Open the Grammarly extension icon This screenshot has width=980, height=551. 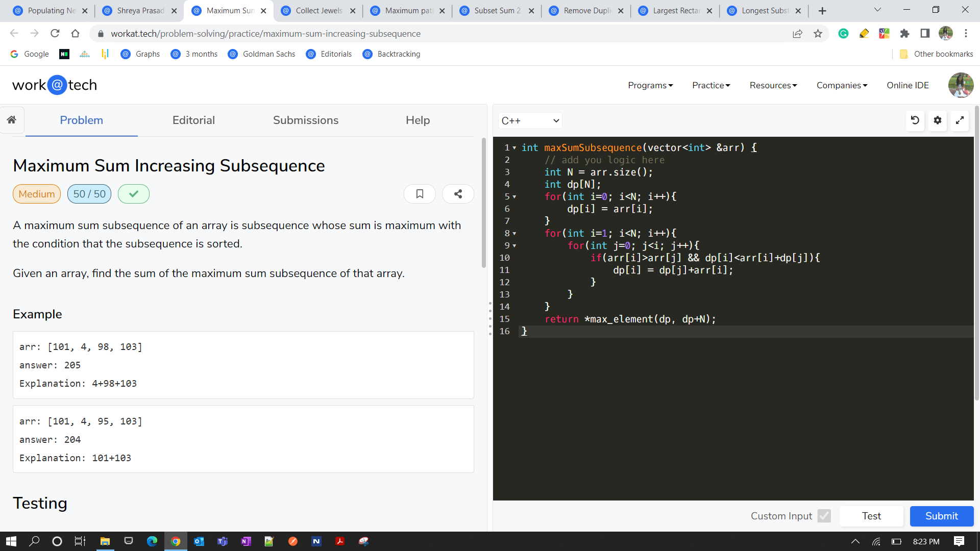pos(844,34)
